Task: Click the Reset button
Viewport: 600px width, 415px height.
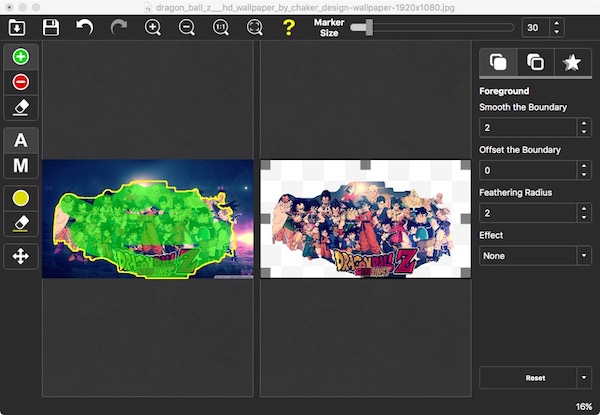Action: click(x=528, y=378)
